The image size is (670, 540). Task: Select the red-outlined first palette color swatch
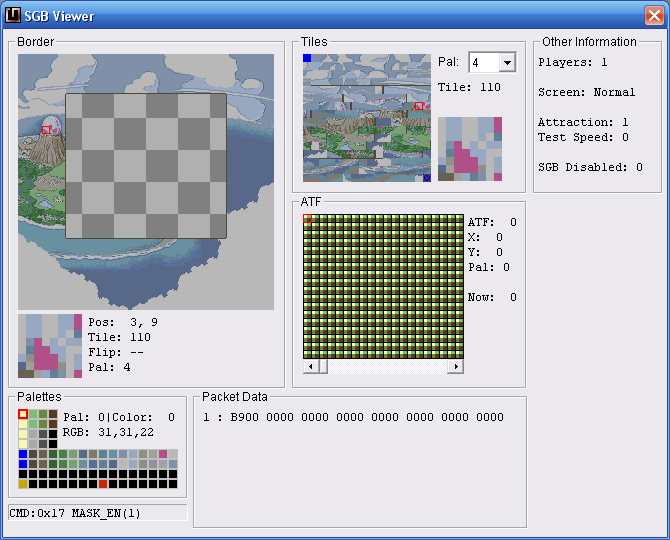coord(23,414)
